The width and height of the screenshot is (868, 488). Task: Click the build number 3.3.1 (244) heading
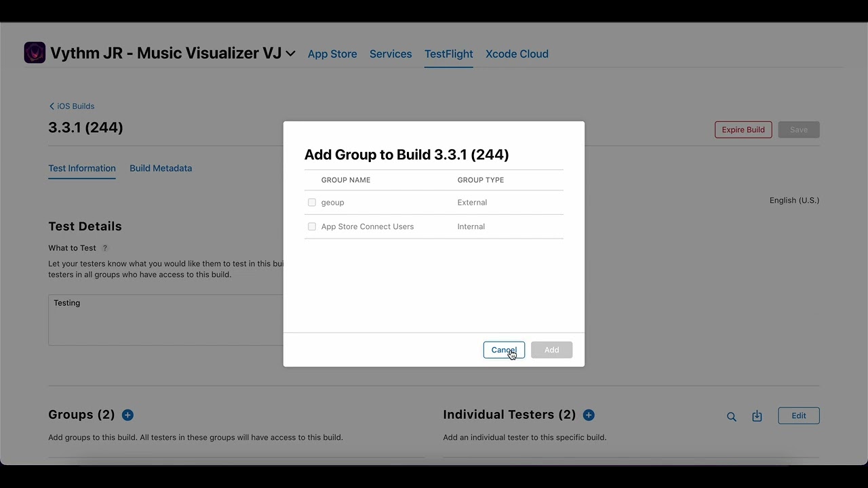85,127
